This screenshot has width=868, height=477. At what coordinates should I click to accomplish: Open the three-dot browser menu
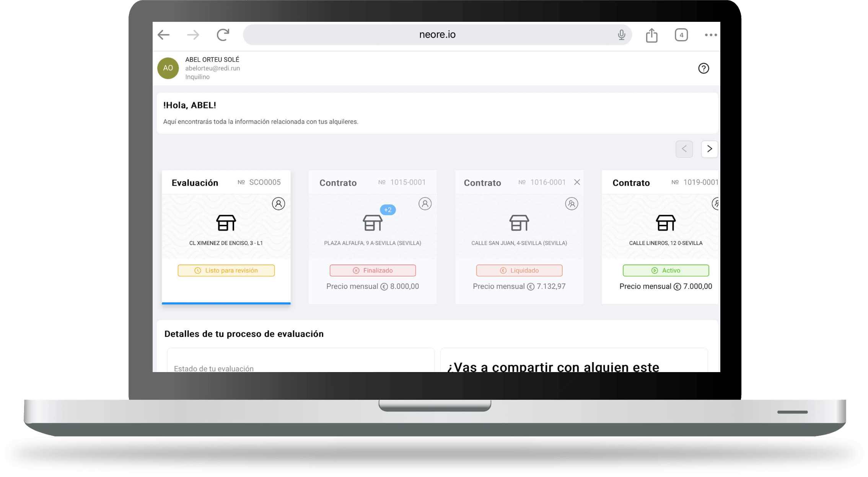(x=710, y=35)
